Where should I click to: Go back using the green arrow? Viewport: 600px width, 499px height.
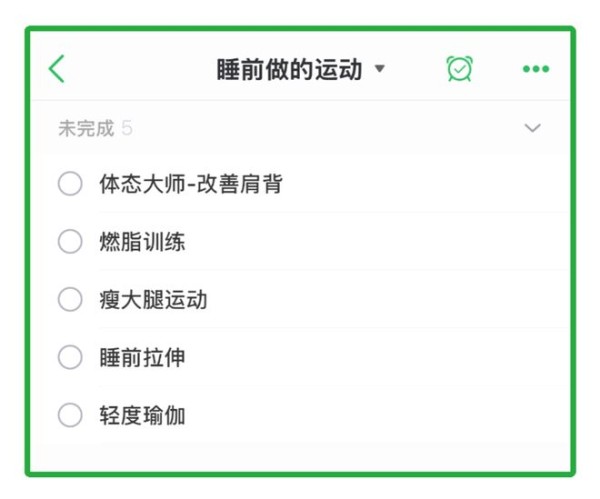(57, 69)
